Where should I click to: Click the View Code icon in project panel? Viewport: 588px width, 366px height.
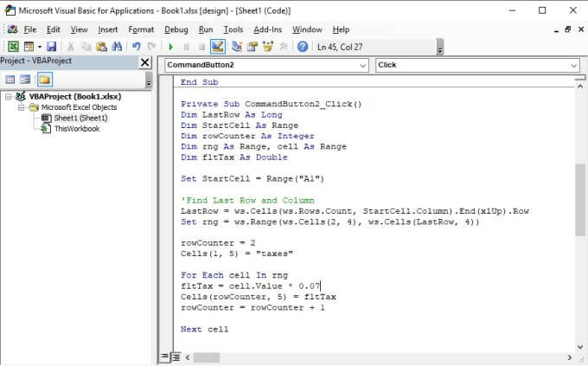click(x=10, y=80)
